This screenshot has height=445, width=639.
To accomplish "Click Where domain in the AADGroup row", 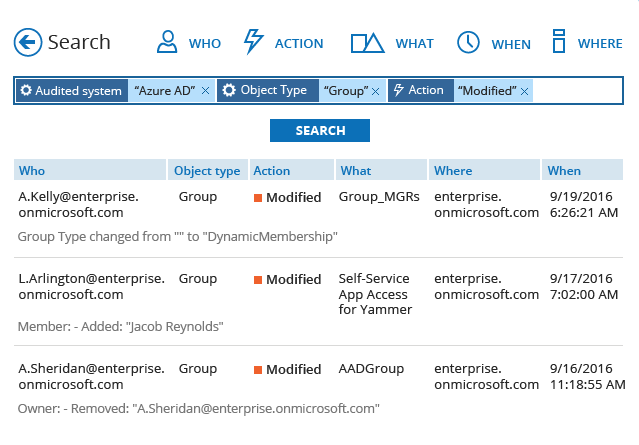I will pyautogui.click(x=487, y=377).
